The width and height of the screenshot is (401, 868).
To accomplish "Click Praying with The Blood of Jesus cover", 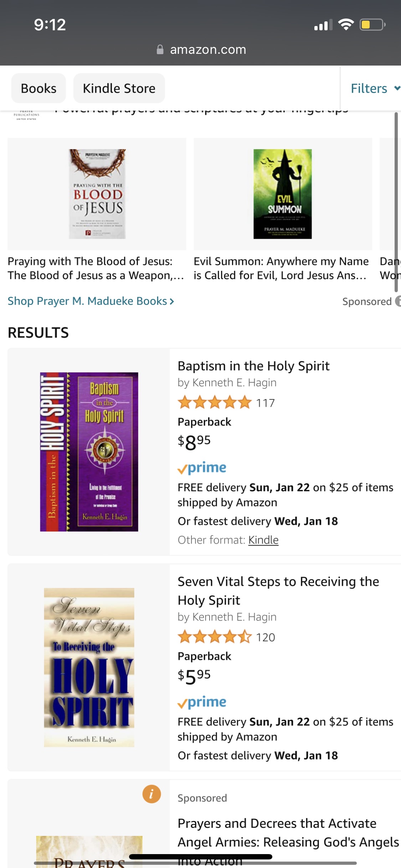I will [97, 194].
